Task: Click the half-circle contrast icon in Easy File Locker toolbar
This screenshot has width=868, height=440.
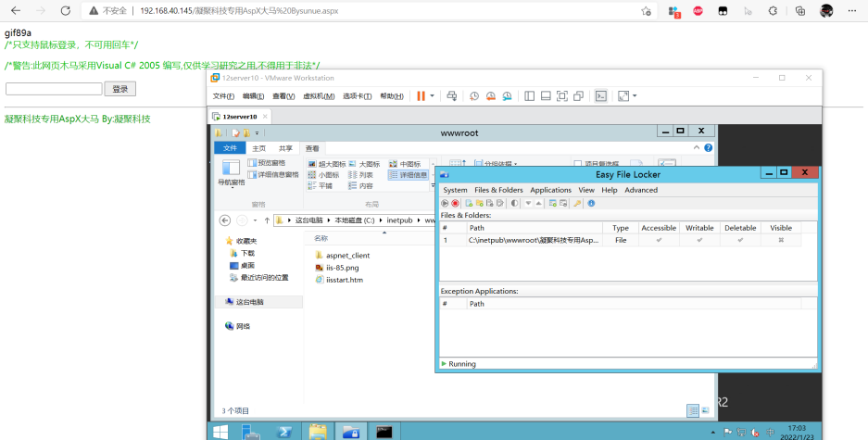Action: (x=514, y=203)
